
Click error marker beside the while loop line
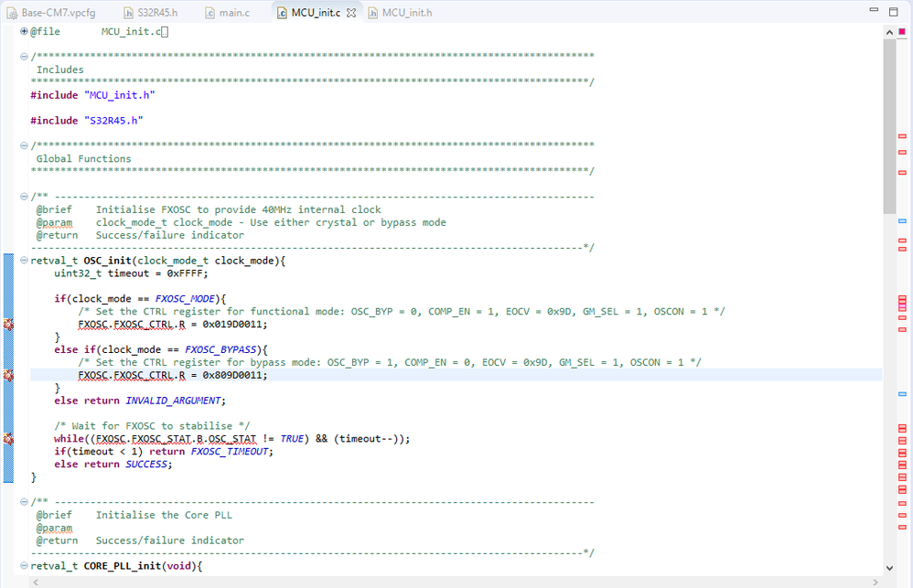8,438
